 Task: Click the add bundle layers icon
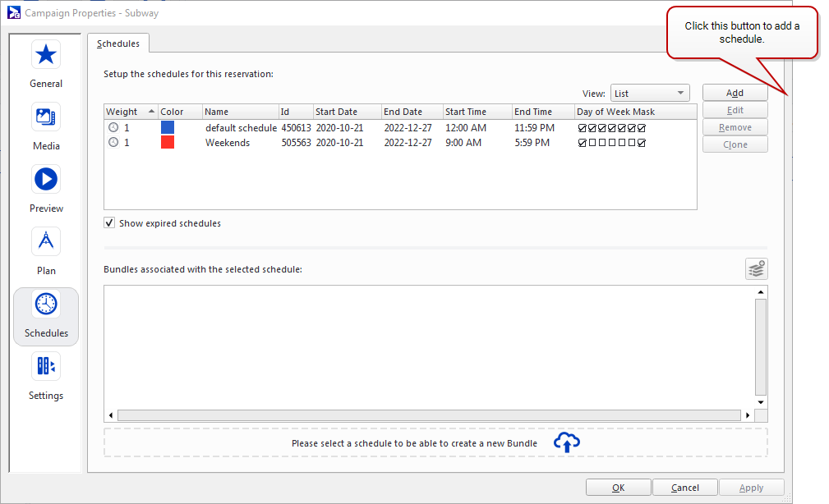click(756, 268)
